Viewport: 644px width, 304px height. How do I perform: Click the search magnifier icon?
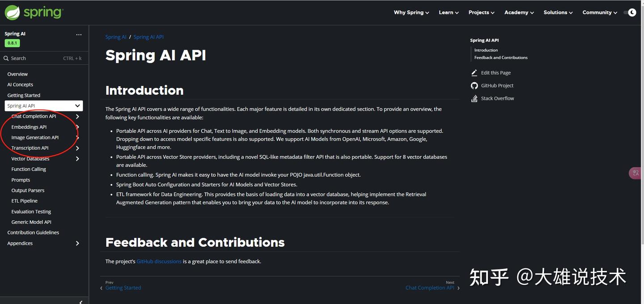(6, 59)
